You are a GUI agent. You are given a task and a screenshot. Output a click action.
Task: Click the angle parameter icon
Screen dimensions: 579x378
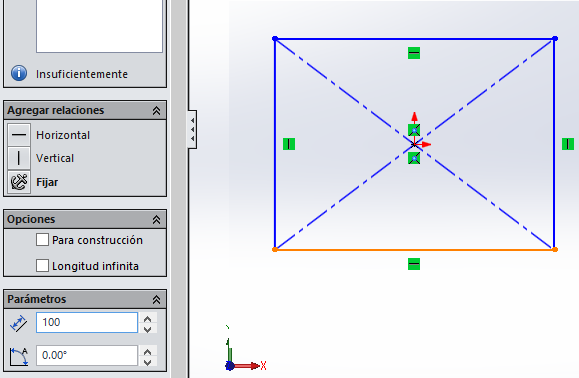[x=19, y=357]
